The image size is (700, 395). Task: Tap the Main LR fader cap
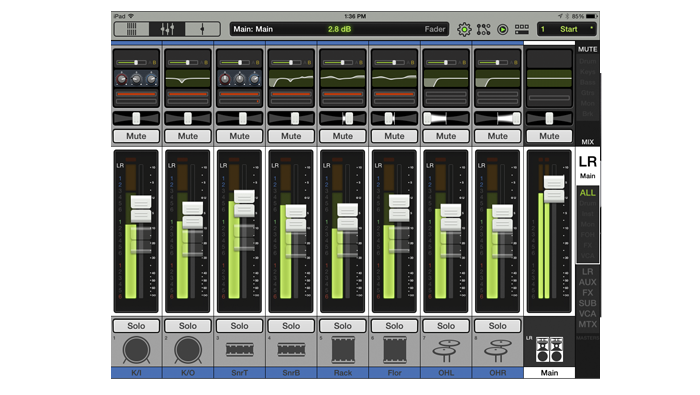(554, 189)
